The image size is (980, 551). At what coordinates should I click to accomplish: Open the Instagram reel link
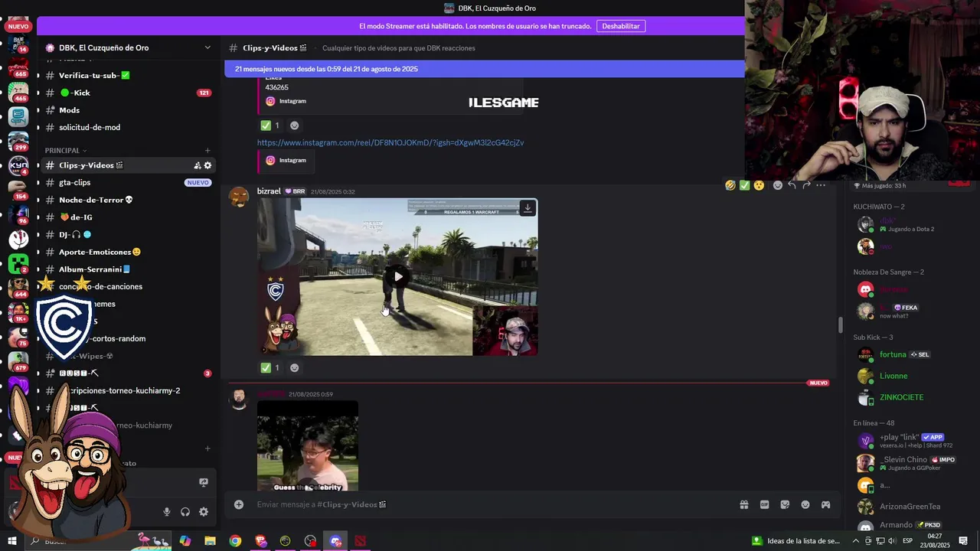pos(390,142)
